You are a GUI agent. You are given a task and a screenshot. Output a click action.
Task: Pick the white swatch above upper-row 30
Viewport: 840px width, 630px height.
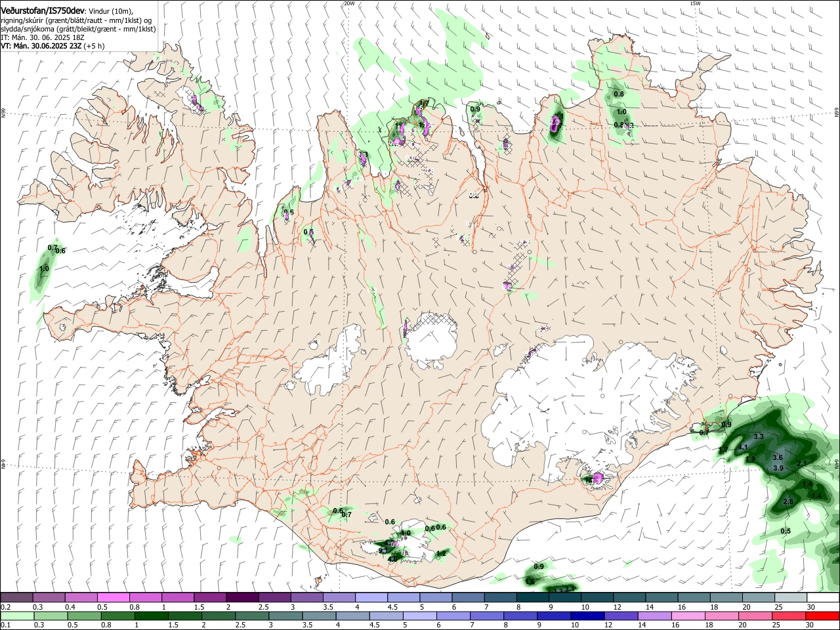point(822,598)
